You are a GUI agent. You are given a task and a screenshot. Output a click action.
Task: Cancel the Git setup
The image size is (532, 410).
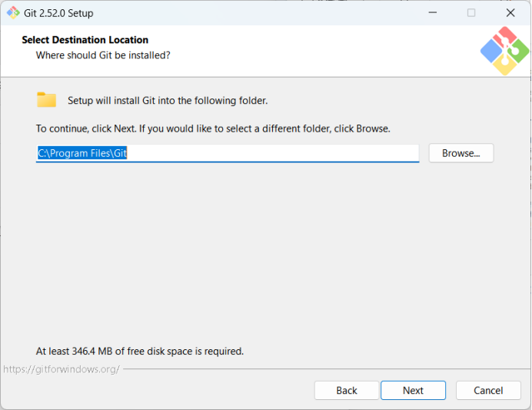pos(488,390)
